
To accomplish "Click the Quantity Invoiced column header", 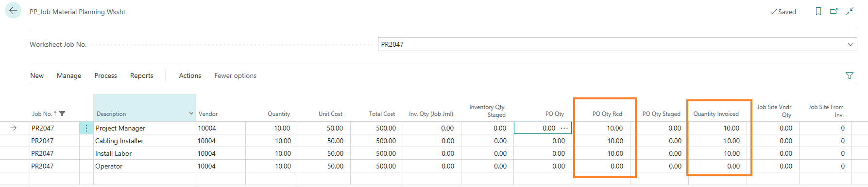I will point(716,114).
